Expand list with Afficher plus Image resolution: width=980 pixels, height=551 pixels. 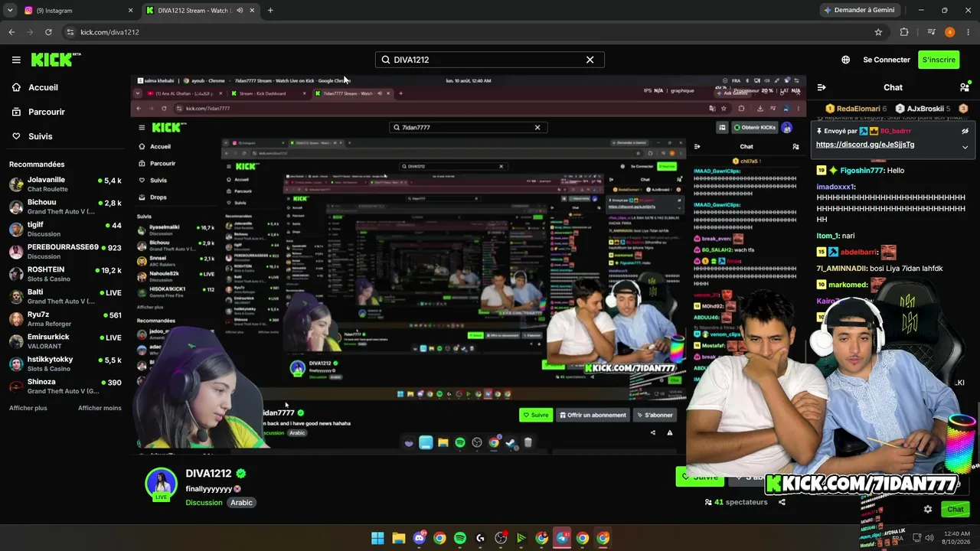pyautogui.click(x=28, y=408)
